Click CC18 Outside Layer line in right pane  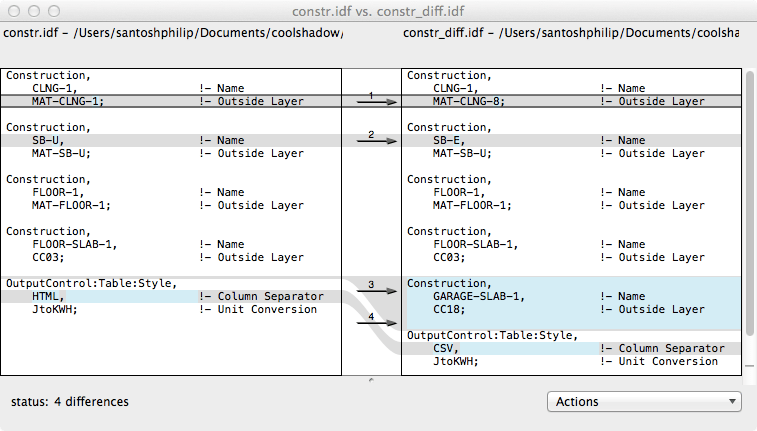[572, 309]
